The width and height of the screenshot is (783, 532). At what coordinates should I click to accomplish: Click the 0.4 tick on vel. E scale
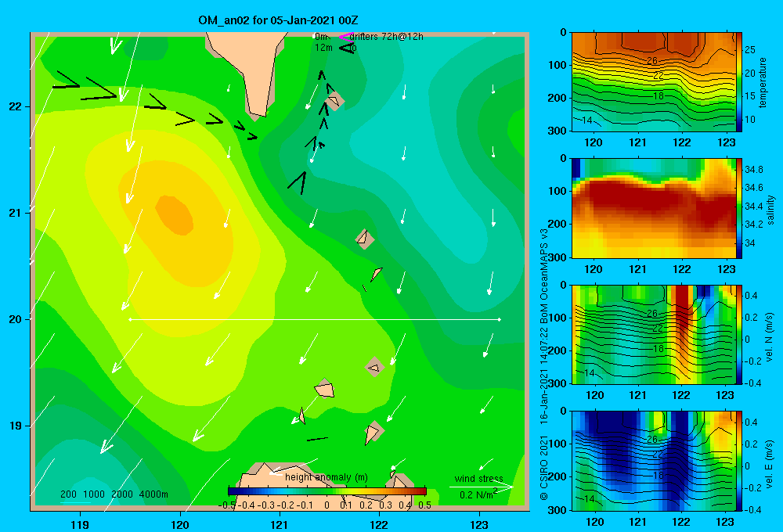click(x=752, y=422)
